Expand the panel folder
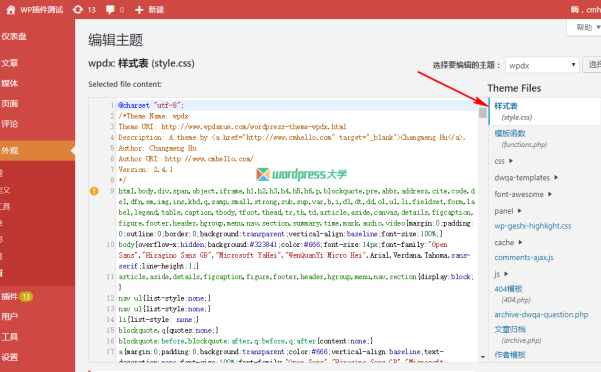Viewport: 601px width, 372px height. pos(508,211)
